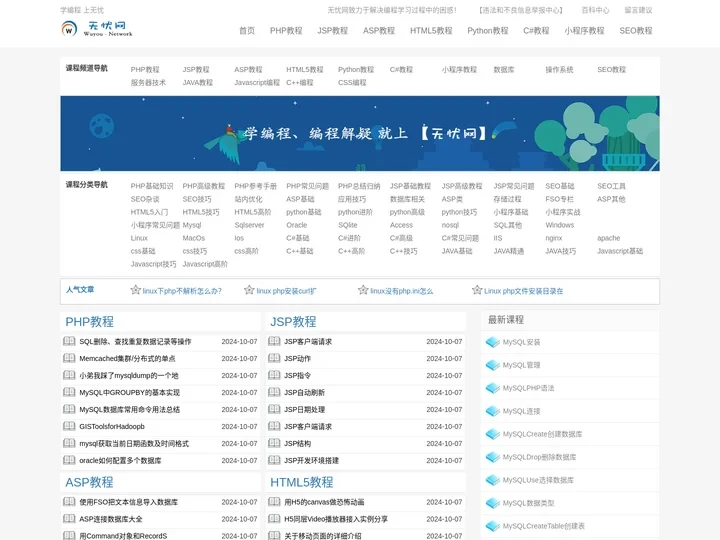Click book icon next to JSP结构
This screenshot has width=720, height=540.
(274, 443)
